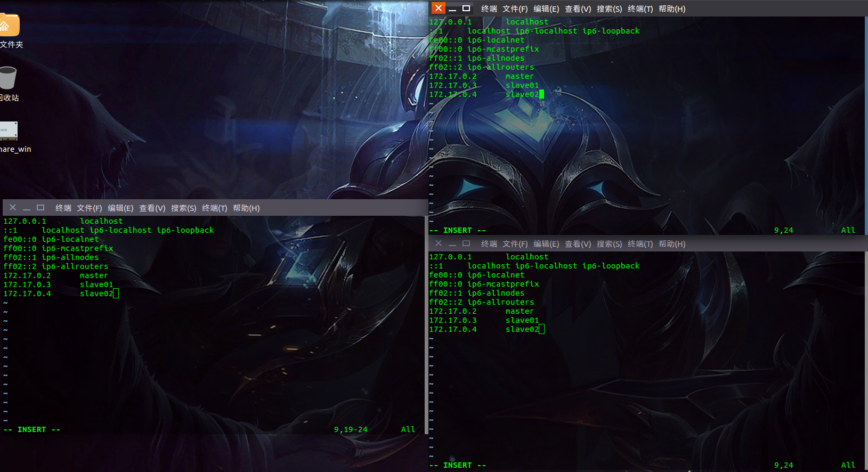Open the trash bin desktop icon

click(x=8, y=78)
